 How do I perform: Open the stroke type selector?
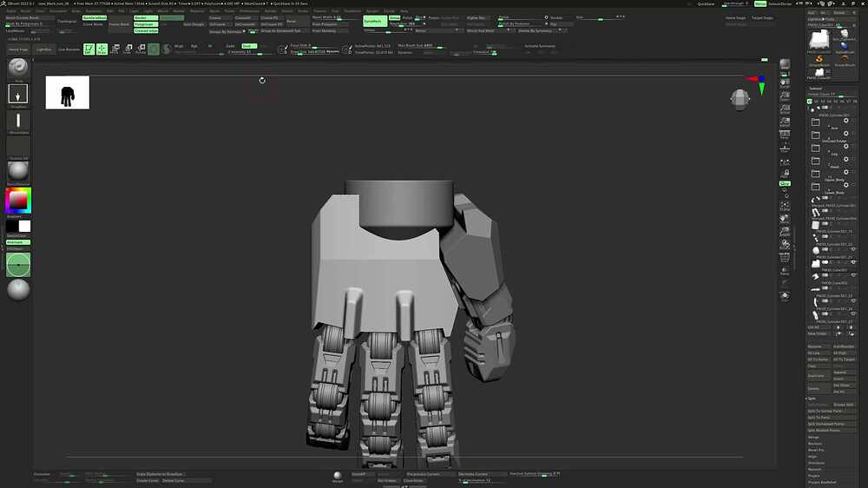tap(18, 94)
